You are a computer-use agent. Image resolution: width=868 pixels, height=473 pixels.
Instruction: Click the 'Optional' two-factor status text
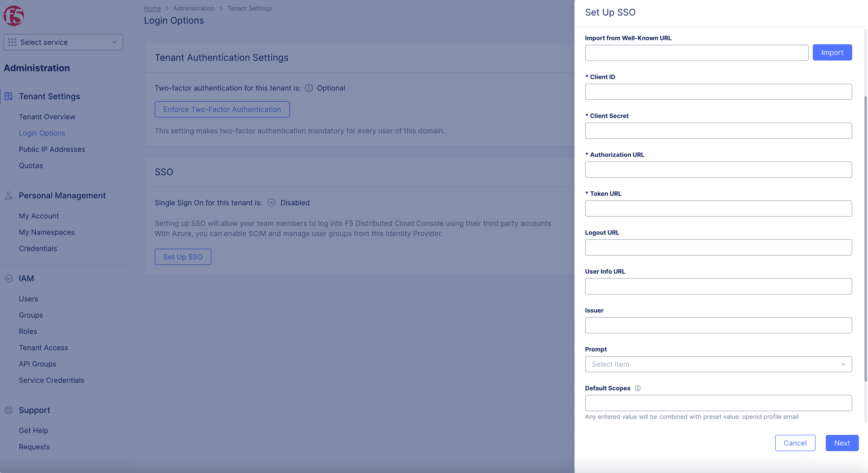click(331, 88)
